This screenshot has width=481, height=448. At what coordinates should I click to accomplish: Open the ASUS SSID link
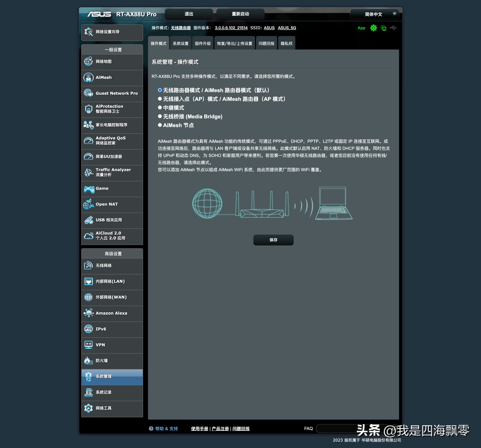[269, 28]
